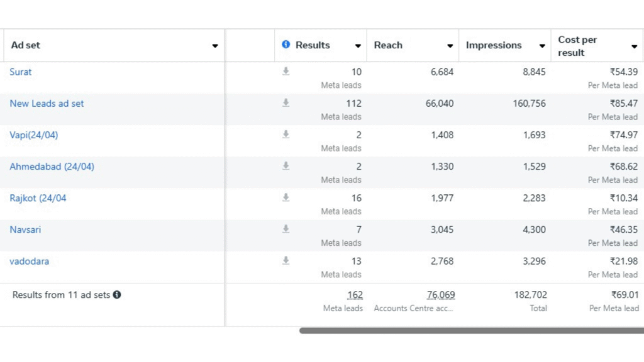Open the Surat ad set link
The height and width of the screenshot is (362, 644).
(21, 72)
